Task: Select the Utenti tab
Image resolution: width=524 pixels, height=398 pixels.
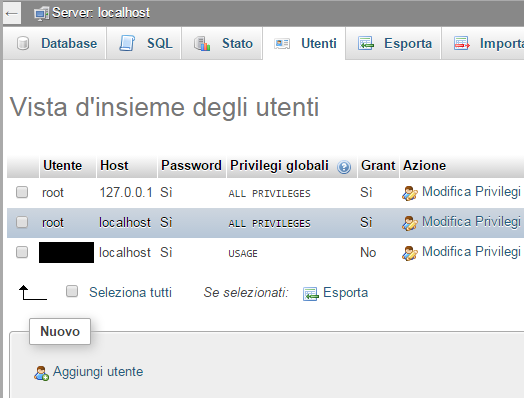Action: pyautogui.click(x=304, y=43)
